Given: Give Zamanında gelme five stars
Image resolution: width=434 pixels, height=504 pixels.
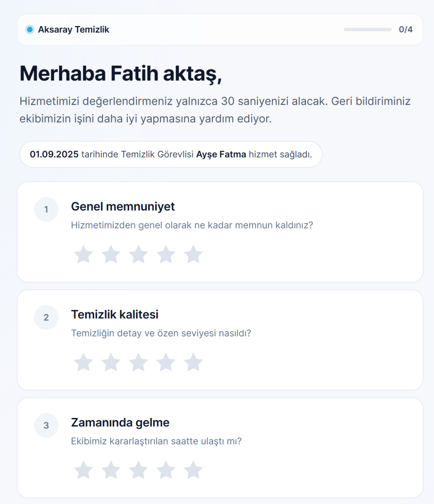Looking at the screenshot, I should (193, 470).
